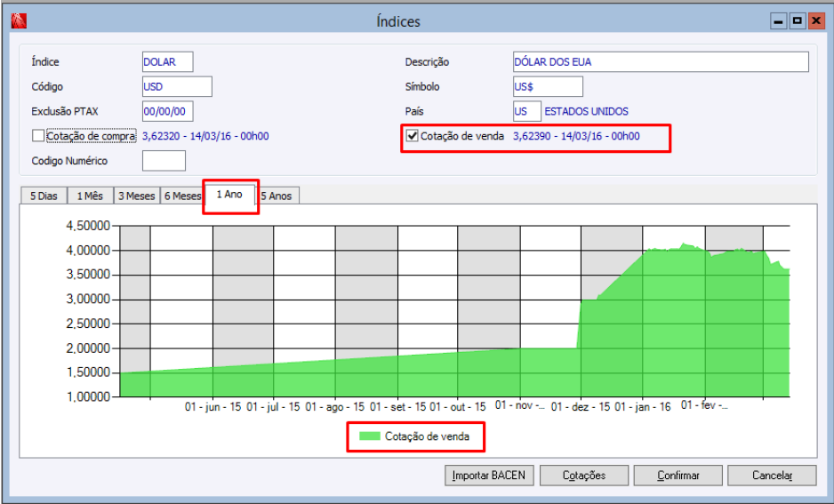Switch to the 5 Dias tab
Image resolution: width=834 pixels, height=504 pixels.
(x=44, y=196)
